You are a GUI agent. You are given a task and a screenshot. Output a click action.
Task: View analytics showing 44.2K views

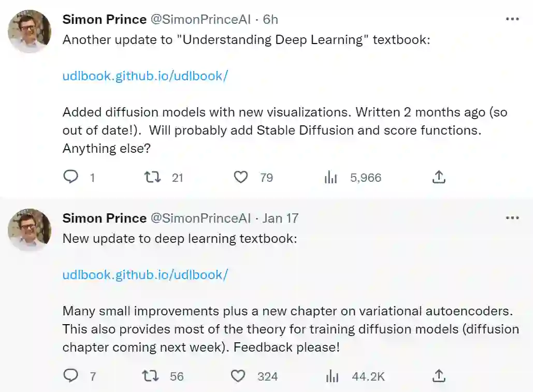tap(332, 376)
